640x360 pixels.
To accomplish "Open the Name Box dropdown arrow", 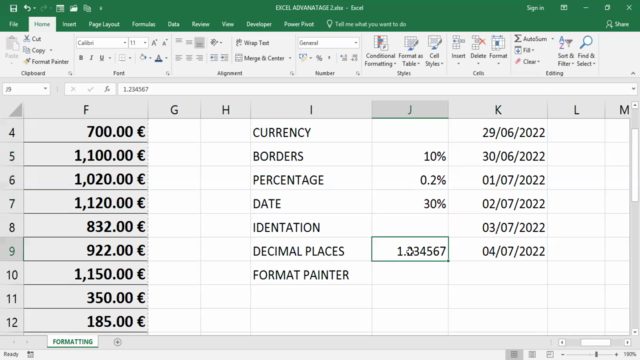I will 45,89.
